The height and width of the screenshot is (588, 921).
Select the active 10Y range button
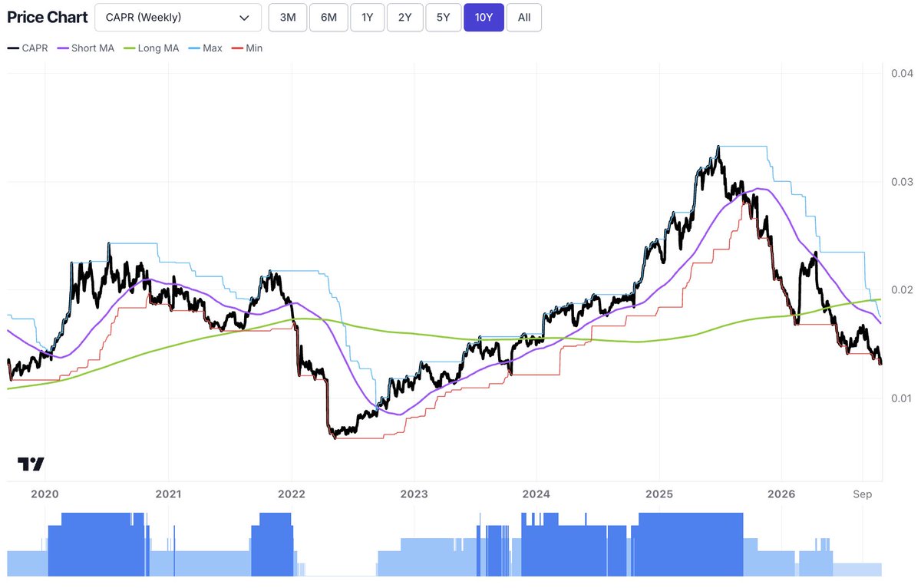click(484, 17)
